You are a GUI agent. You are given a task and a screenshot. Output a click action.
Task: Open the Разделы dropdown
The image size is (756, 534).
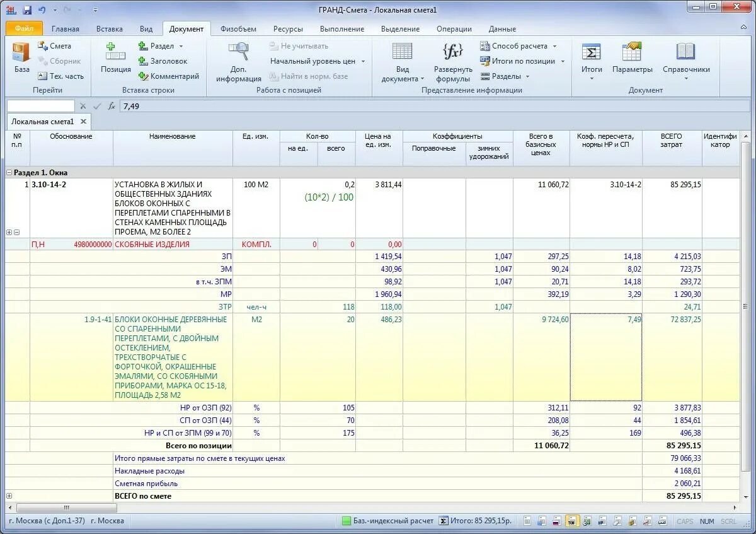pos(527,76)
